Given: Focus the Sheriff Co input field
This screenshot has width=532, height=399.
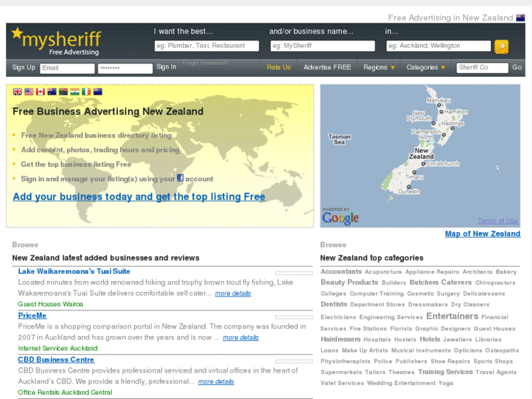Looking at the screenshot, I should 482,67.
